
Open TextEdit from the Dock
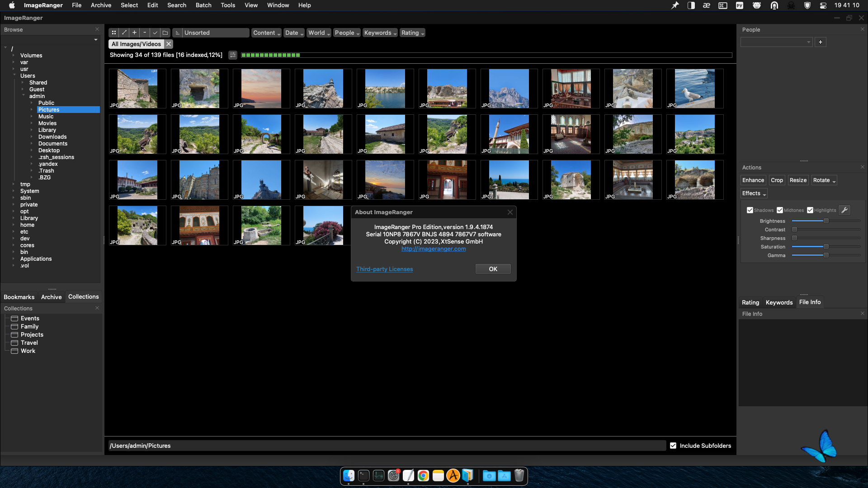(x=408, y=476)
